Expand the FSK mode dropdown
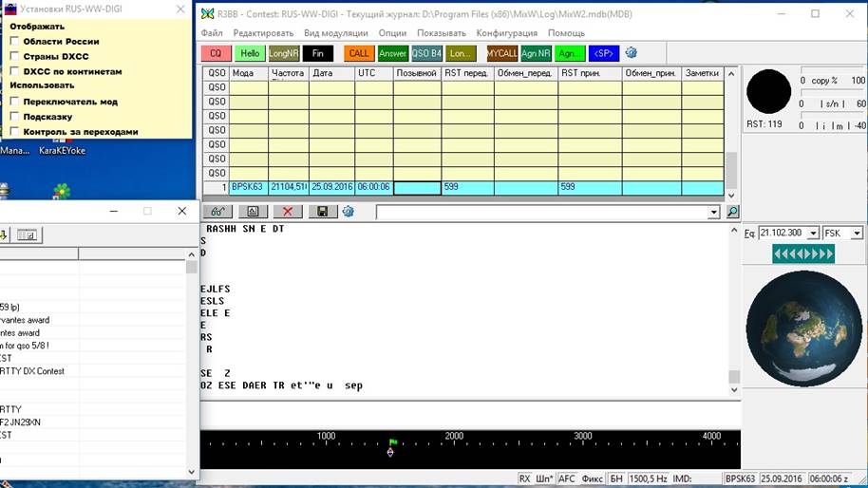Viewport: 868px width, 488px height. pyautogui.click(x=857, y=234)
